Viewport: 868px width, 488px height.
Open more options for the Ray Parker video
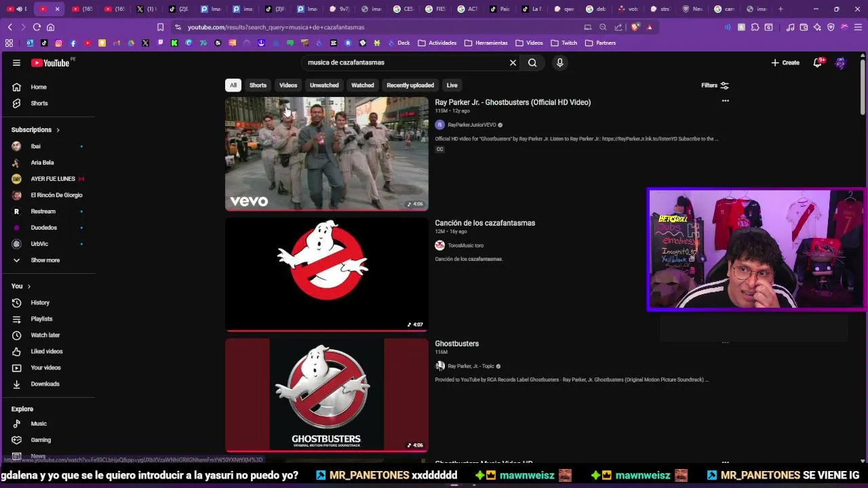pos(725,101)
